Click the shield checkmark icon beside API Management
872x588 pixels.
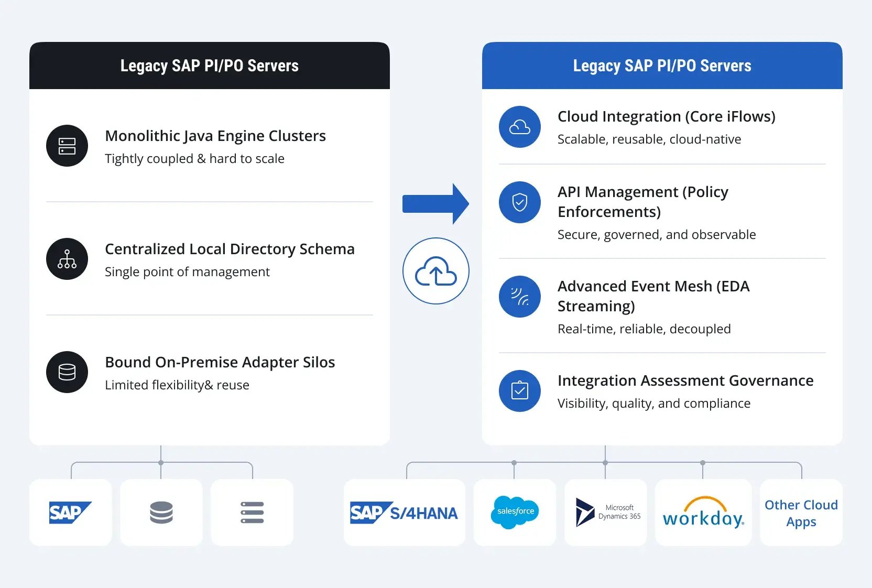click(x=520, y=202)
